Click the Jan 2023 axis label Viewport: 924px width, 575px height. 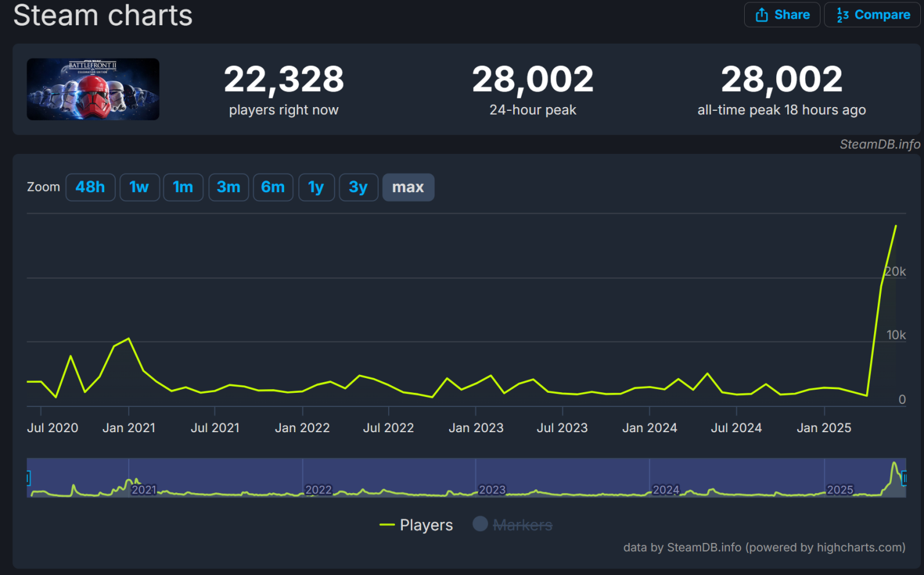[476, 428]
